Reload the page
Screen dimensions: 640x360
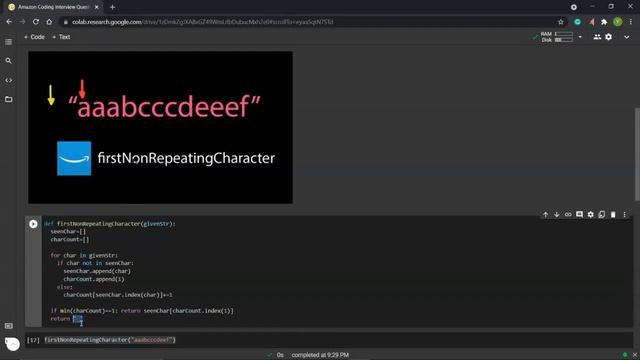coord(36,22)
